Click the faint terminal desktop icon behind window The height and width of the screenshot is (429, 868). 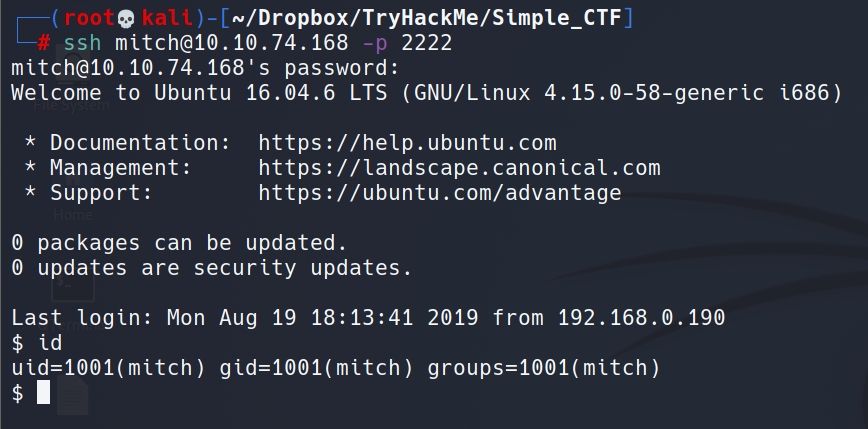[73, 283]
